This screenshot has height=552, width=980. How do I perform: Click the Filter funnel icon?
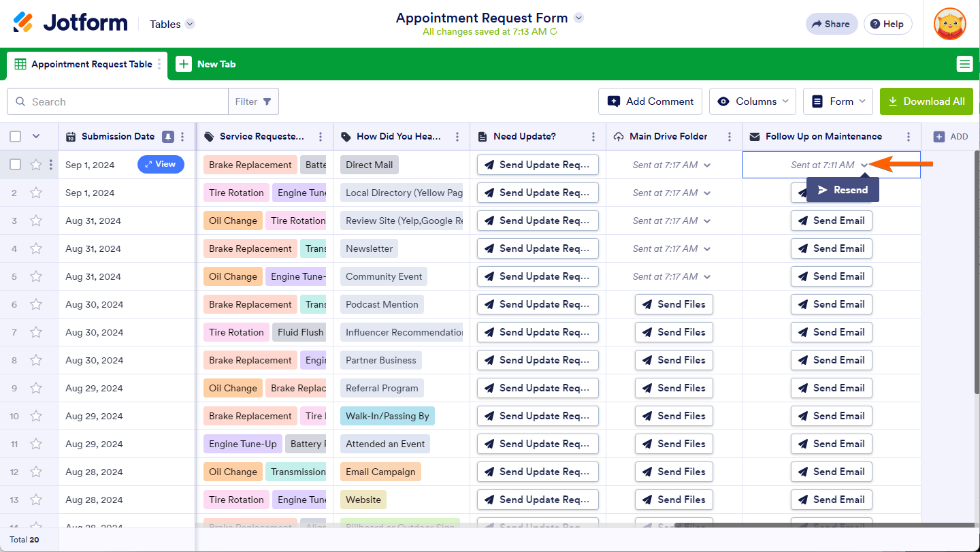pos(267,101)
